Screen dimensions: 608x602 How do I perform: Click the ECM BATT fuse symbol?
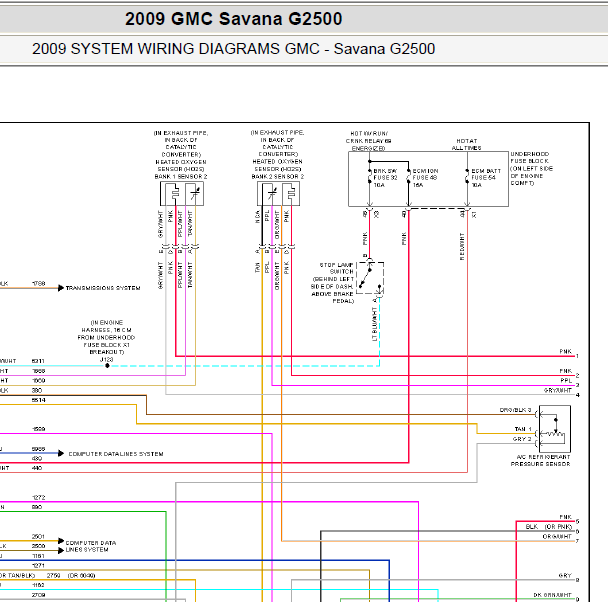[x=467, y=177]
